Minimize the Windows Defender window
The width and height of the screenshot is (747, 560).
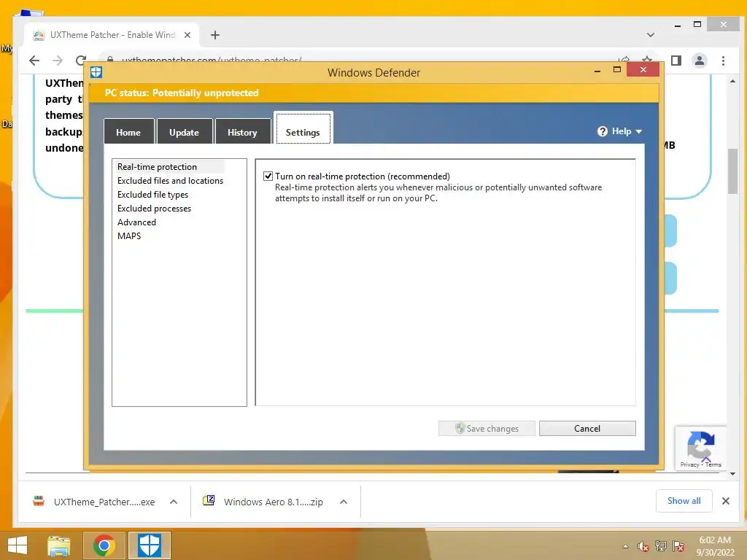(x=597, y=71)
